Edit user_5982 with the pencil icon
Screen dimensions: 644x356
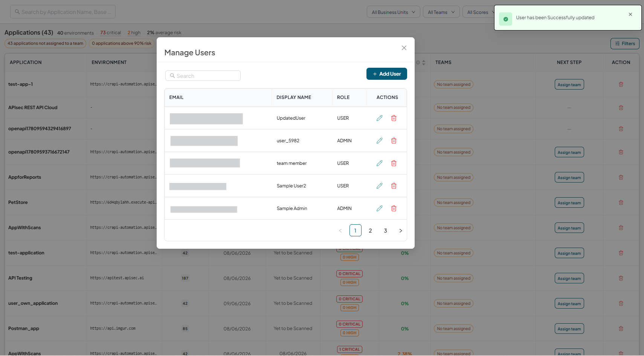[379, 141]
